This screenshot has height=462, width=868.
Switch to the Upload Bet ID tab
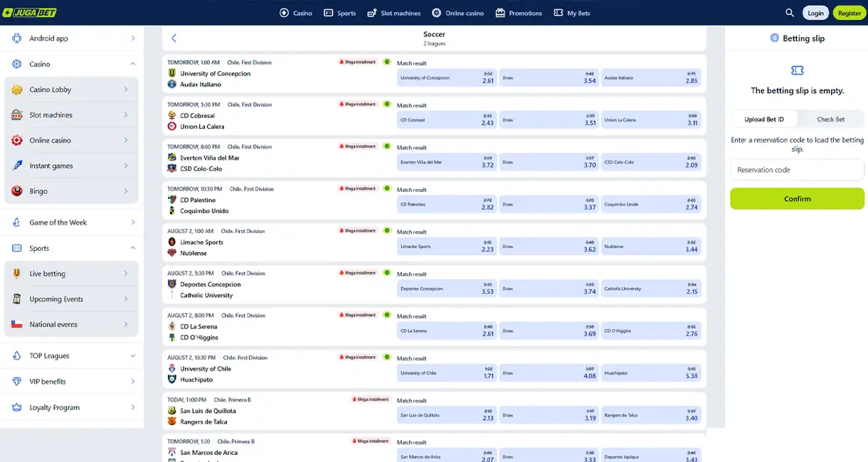[x=764, y=119]
